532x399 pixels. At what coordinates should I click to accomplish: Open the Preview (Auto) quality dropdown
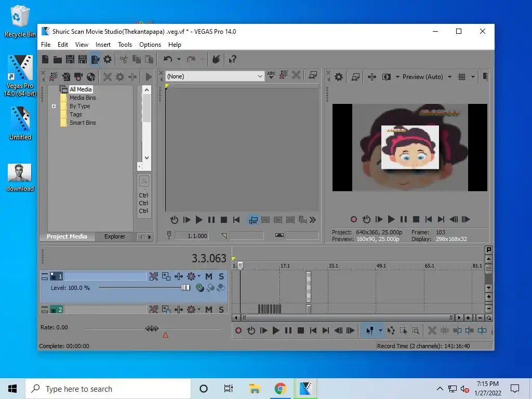tap(449, 77)
